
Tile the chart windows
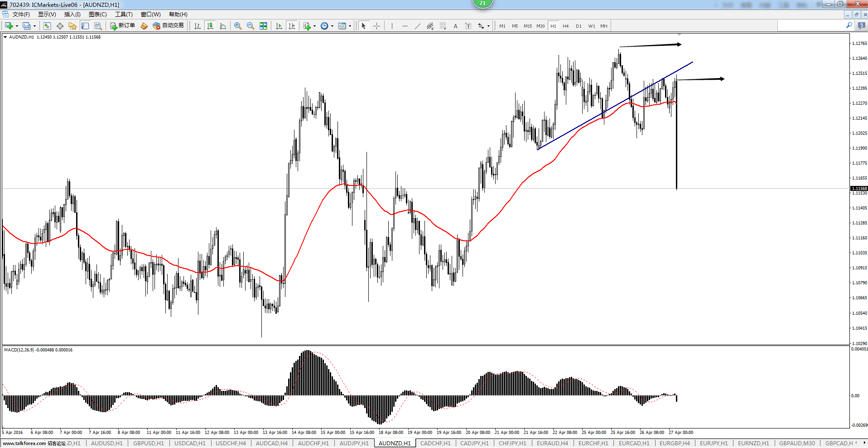click(263, 26)
